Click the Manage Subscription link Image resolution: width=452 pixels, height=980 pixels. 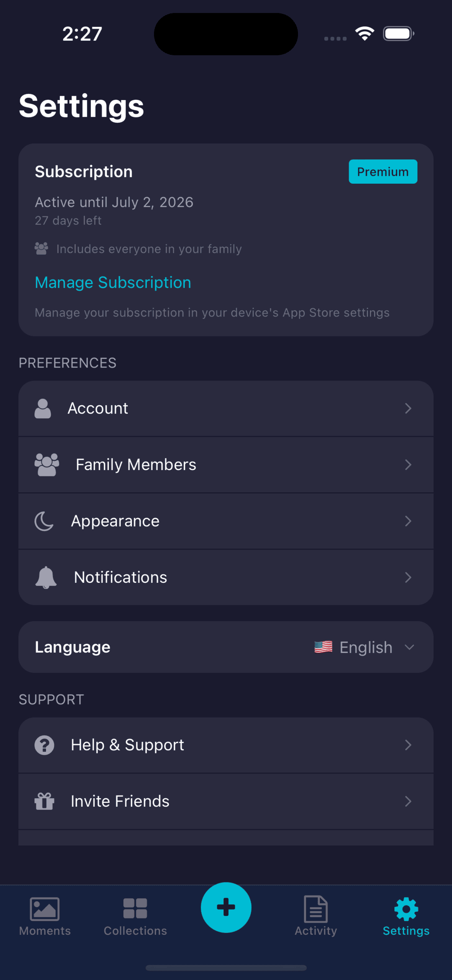[x=113, y=283]
